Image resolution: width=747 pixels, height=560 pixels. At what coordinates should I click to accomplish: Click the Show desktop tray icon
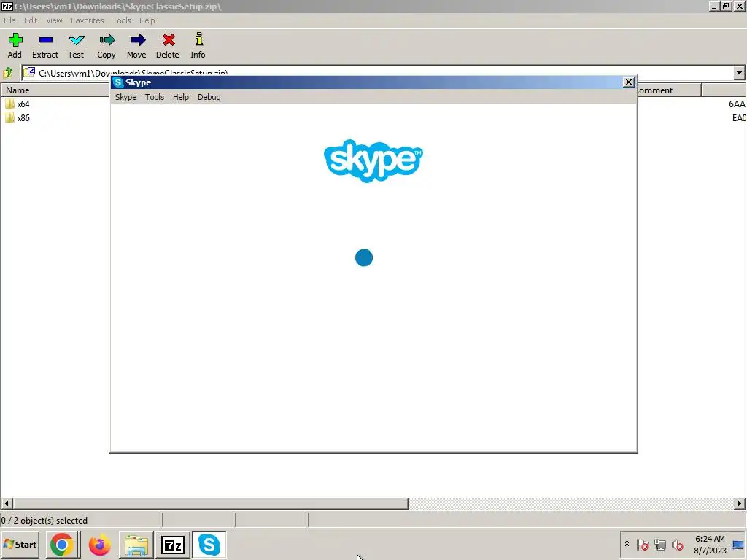coord(738,545)
